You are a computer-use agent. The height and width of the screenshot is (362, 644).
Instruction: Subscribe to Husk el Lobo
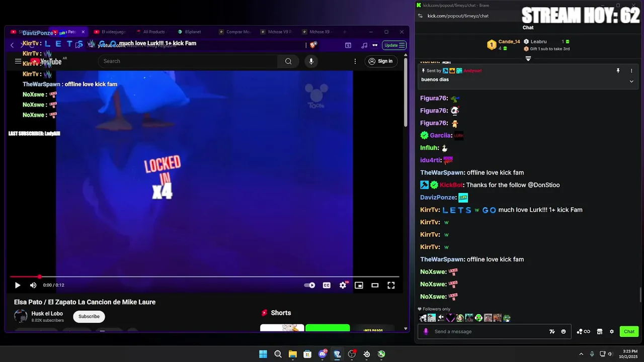[x=89, y=316]
